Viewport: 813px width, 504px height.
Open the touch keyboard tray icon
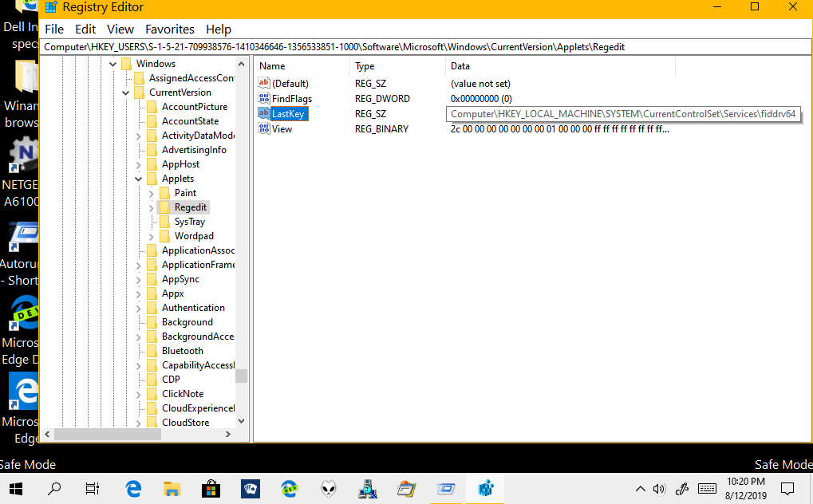coord(707,488)
